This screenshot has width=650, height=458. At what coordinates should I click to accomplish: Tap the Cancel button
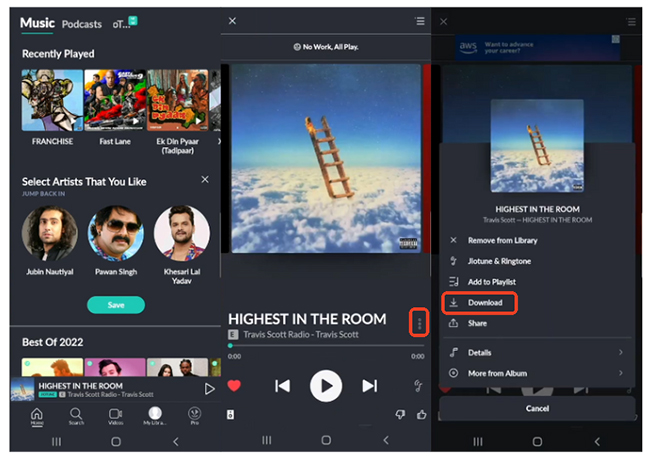[x=537, y=408]
